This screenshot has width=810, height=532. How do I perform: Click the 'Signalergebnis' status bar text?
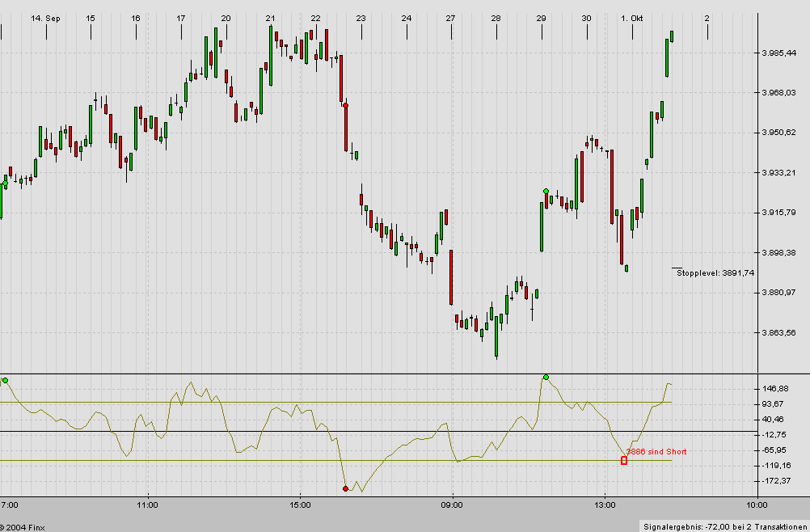pyautogui.click(x=724, y=526)
